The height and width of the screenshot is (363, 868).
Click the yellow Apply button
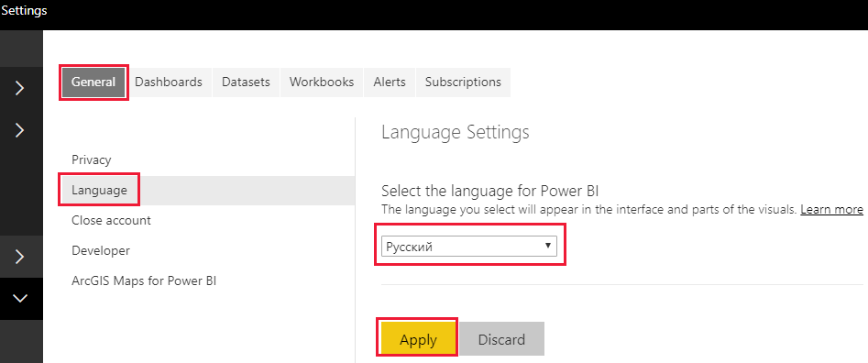point(418,338)
